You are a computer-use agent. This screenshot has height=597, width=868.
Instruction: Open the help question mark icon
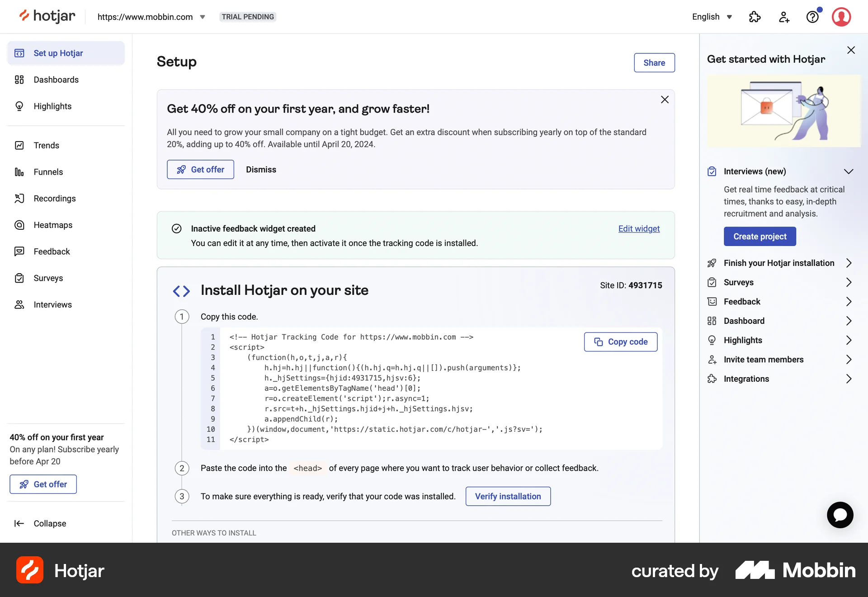pos(813,17)
